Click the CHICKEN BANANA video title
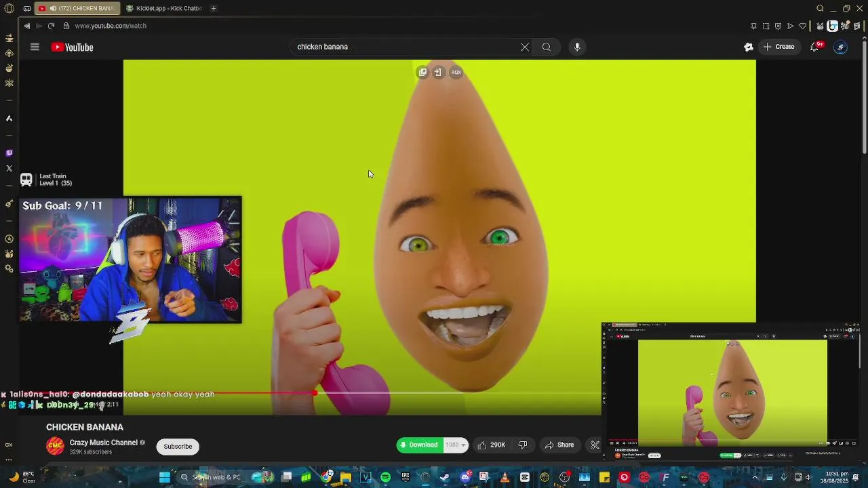Viewport: 868px width, 488px height. 85,427
